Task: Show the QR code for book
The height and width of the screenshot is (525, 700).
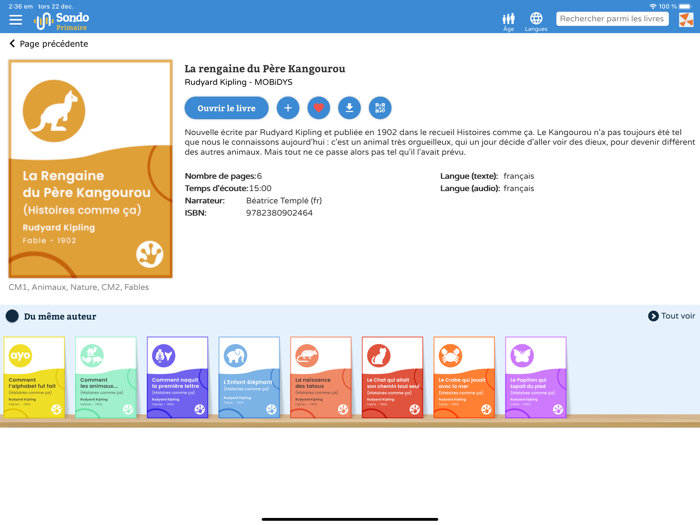Action: point(380,108)
